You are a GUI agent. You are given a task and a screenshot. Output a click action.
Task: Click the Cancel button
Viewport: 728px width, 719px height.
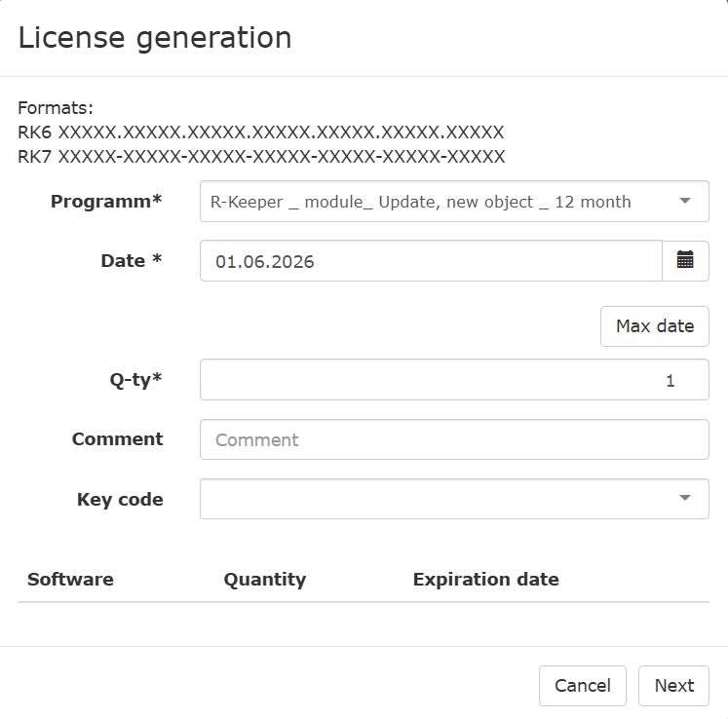582,686
